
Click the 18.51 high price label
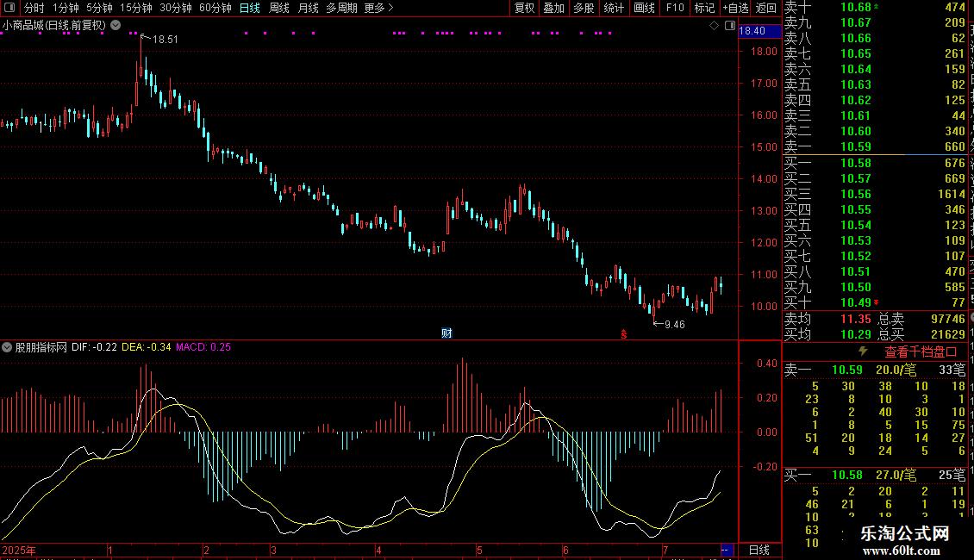click(165, 39)
